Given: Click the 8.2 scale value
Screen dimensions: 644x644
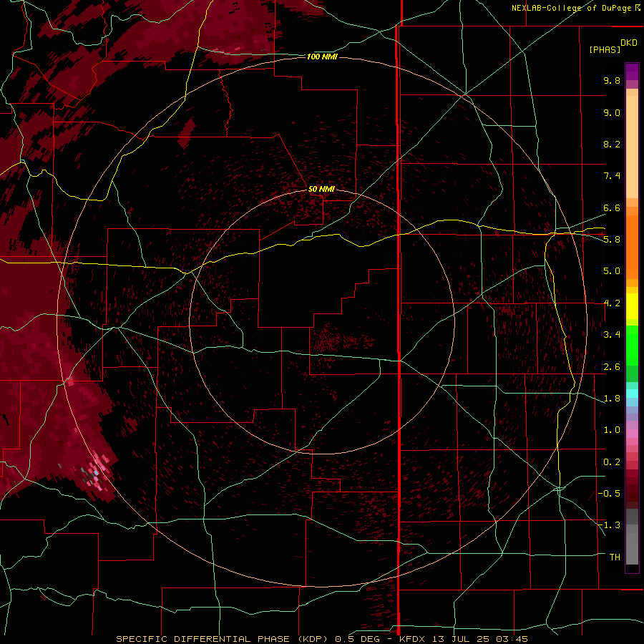Looking at the screenshot, I should click(612, 144).
